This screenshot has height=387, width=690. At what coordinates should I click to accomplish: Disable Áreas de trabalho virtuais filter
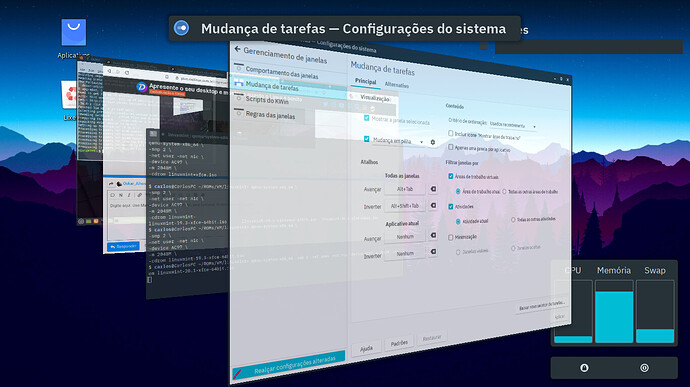451,176
